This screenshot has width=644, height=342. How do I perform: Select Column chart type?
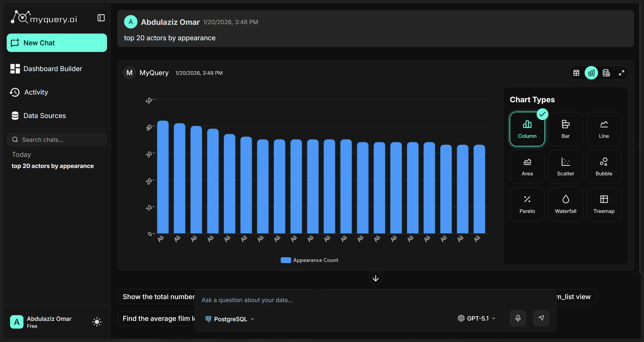tap(527, 129)
